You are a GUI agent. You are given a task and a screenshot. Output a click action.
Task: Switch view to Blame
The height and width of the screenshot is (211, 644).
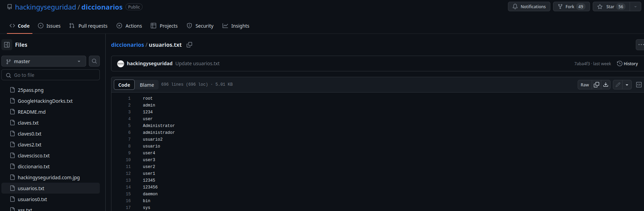(x=147, y=85)
